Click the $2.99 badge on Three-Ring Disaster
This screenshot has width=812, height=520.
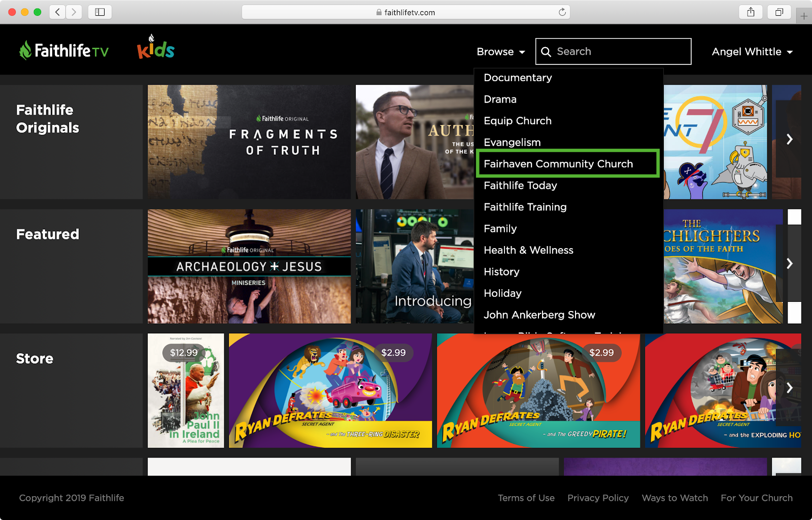tap(393, 353)
